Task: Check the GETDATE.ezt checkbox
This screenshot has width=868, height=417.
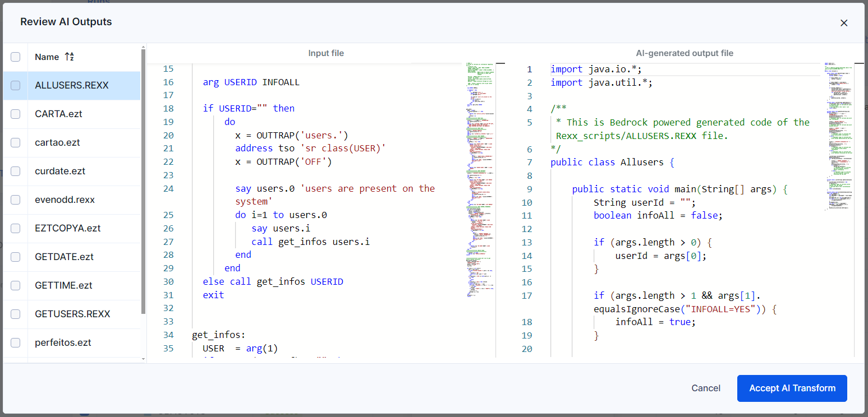Action: [16, 257]
